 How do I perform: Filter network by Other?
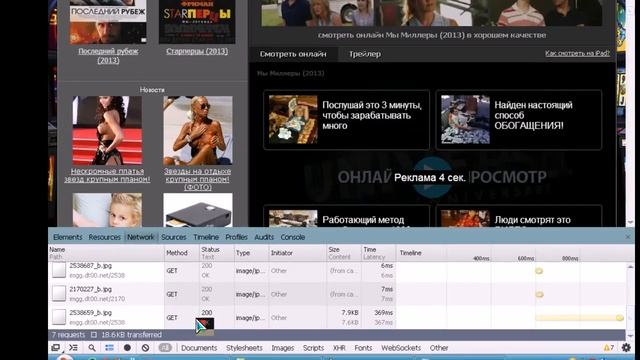coord(439,348)
